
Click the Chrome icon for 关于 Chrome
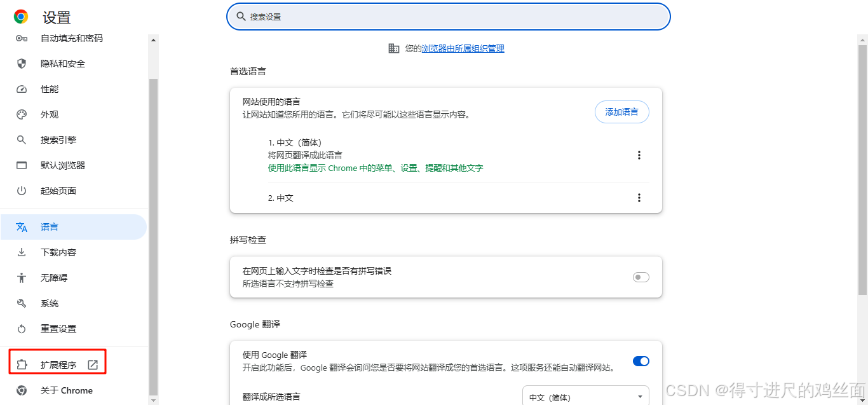click(x=22, y=390)
